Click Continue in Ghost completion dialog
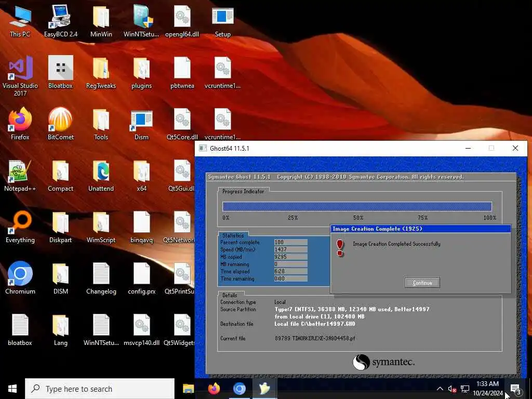The width and height of the screenshot is (532, 399). pyautogui.click(x=422, y=283)
